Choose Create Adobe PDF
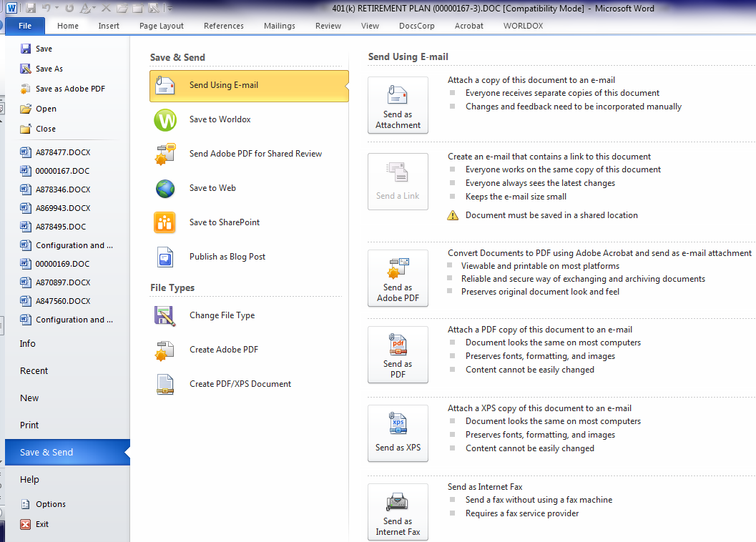This screenshot has height=542, width=756. pos(249,350)
